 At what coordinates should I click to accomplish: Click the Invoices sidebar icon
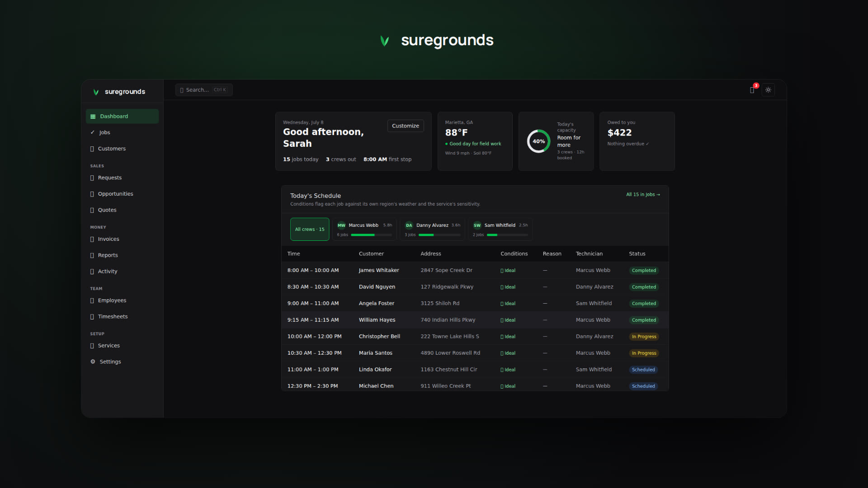[92, 239]
